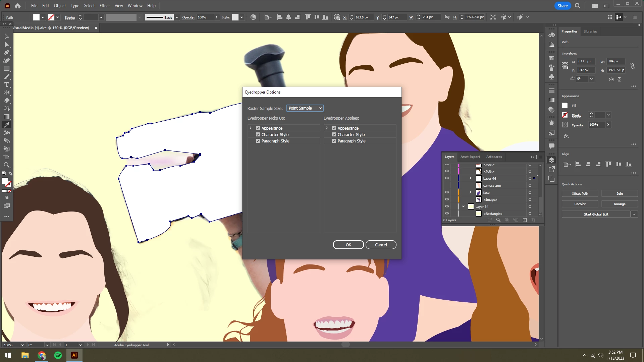
Task: Select the Eraser tool
Action: point(6,101)
